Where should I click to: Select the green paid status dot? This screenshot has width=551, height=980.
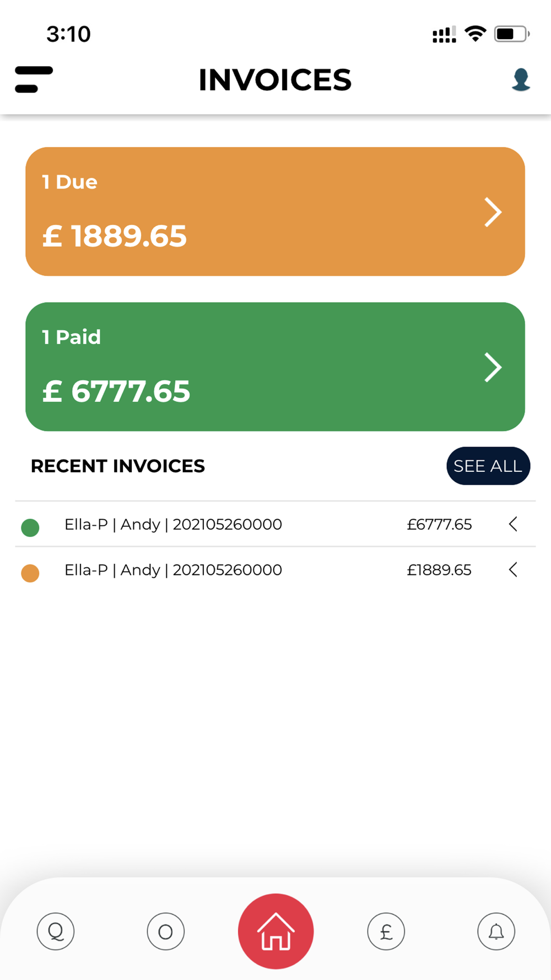coord(30,527)
